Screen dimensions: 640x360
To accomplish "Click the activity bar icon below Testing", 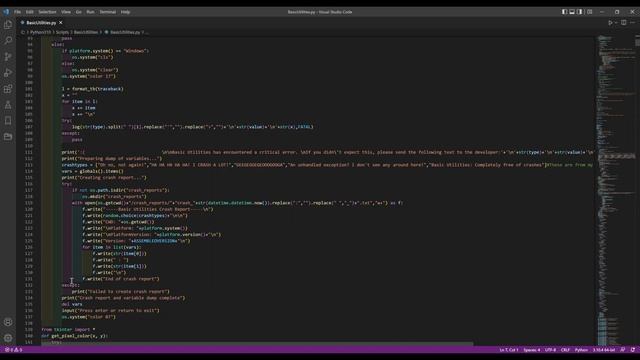I will coord(8,121).
